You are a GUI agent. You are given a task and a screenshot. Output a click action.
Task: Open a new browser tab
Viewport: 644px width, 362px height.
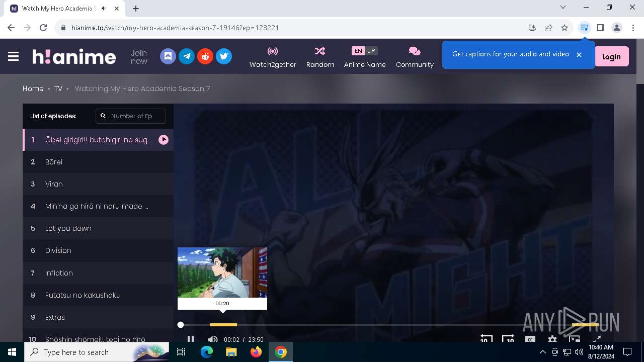point(136,8)
